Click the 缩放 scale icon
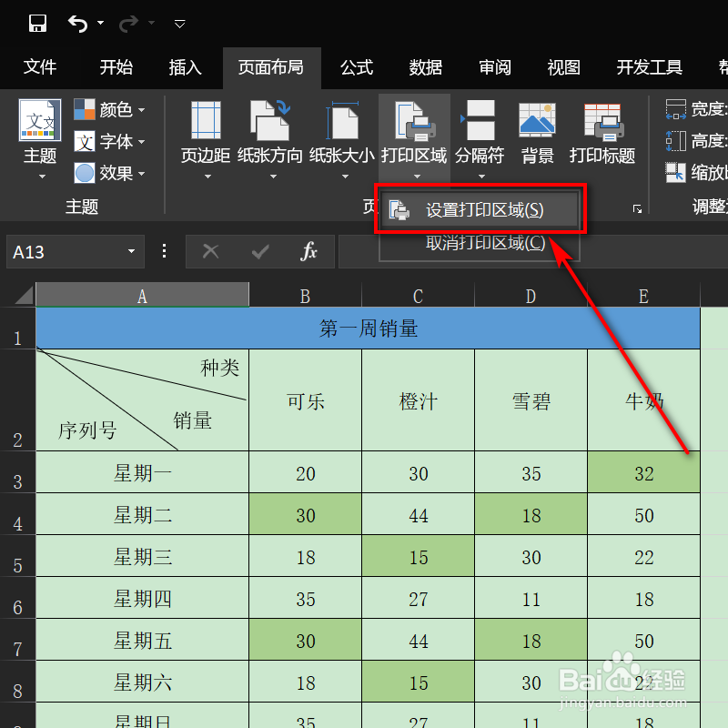The height and width of the screenshot is (728, 728). pyautogui.click(x=676, y=173)
